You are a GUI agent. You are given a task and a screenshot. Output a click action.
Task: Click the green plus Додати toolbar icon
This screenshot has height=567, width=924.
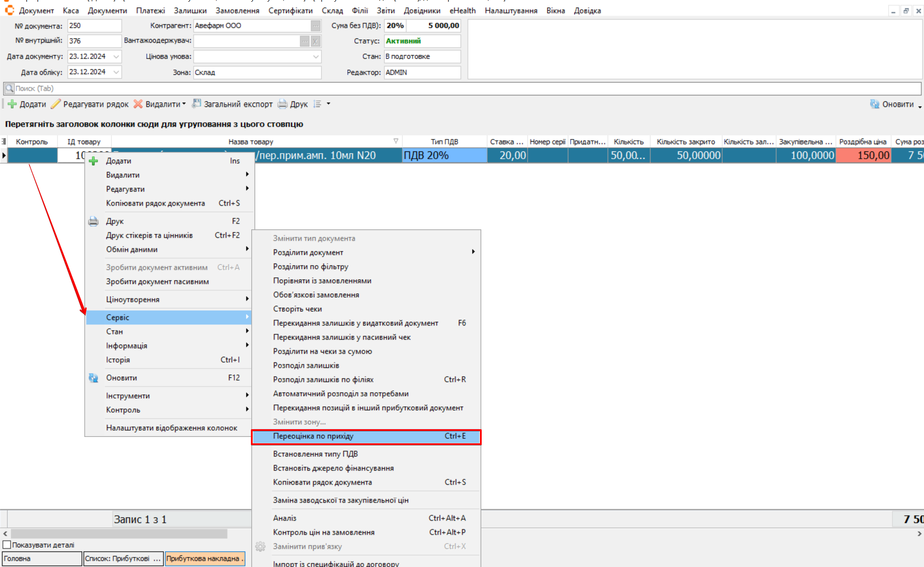coord(12,104)
